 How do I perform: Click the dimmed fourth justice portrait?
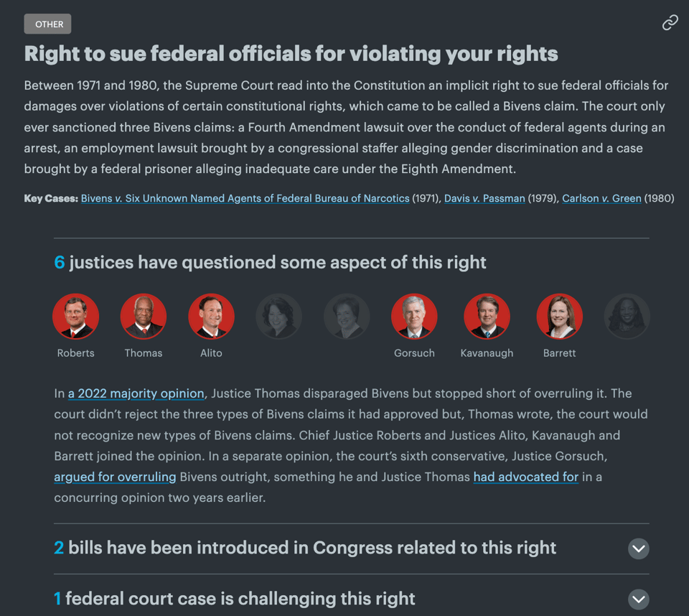click(x=279, y=317)
